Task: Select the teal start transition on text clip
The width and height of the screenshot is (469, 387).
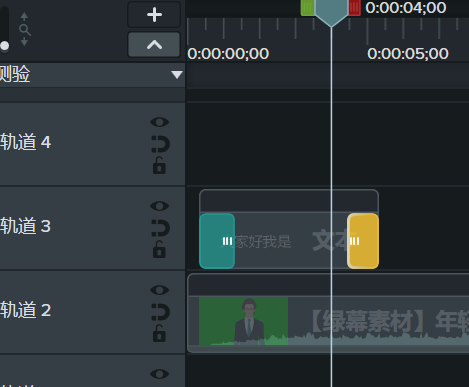Action: pos(217,241)
